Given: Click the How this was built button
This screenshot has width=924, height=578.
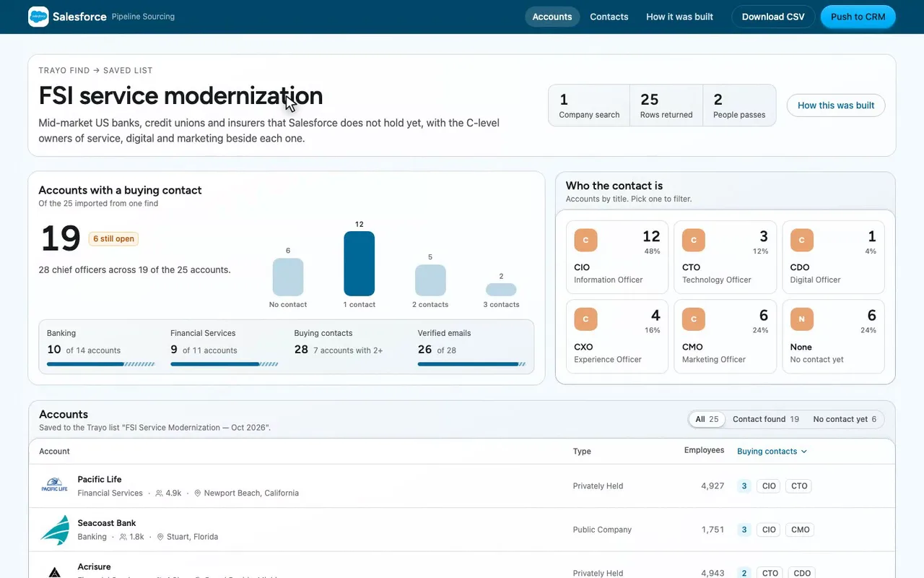Looking at the screenshot, I should [x=836, y=105].
